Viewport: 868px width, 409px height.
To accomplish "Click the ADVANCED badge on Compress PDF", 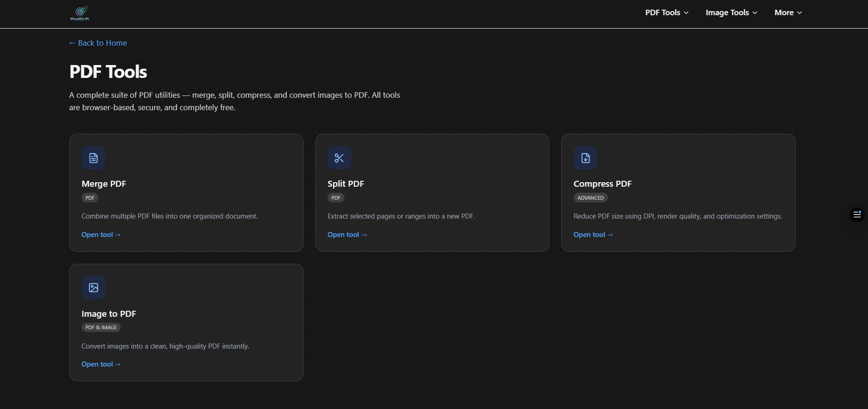I will point(590,198).
